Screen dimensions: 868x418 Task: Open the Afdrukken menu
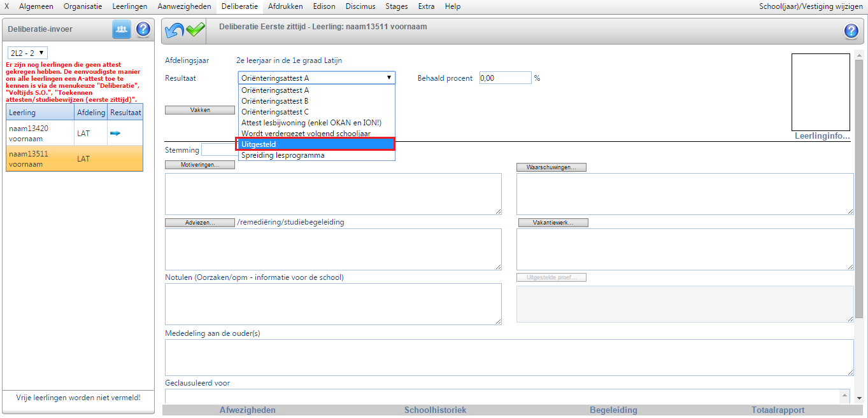point(285,6)
